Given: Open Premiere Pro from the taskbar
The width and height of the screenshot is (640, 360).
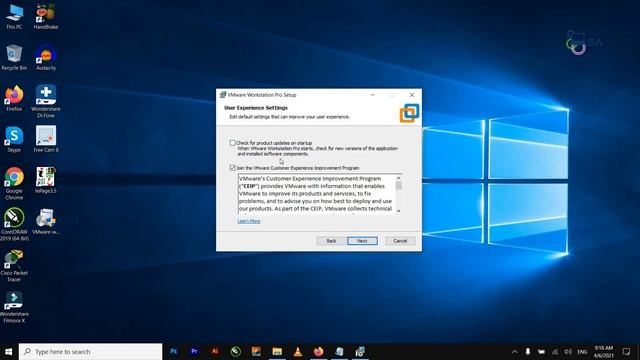Looking at the screenshot, I should pyautogui.click(x=194, y=351).
